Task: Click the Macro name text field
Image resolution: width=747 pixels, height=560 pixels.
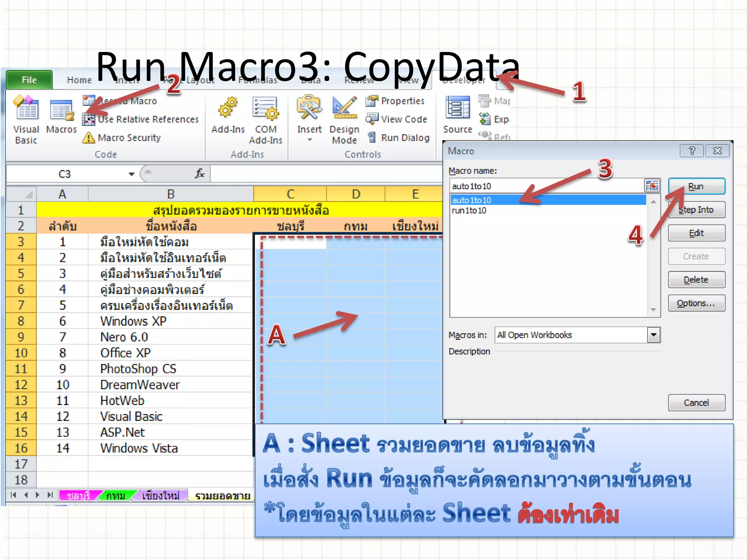Action: click(547, 186)
